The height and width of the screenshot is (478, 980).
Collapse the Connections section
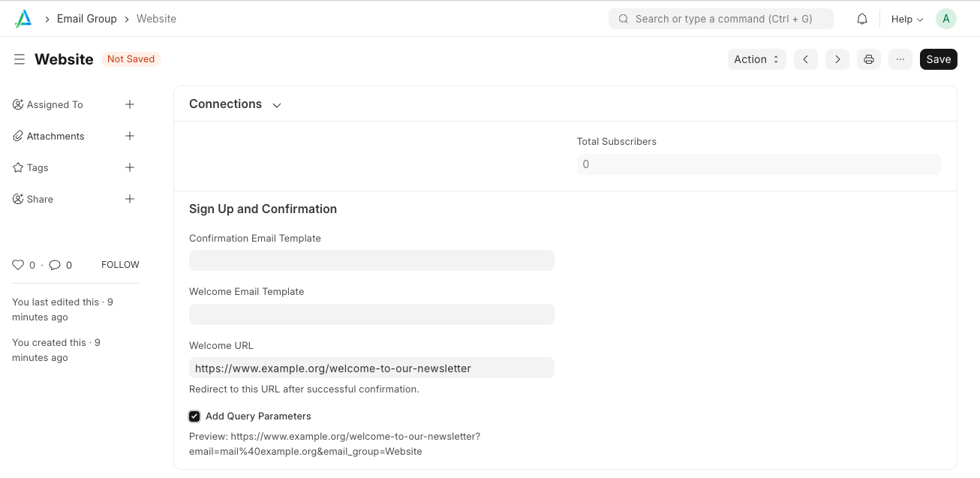click(277, 105)
